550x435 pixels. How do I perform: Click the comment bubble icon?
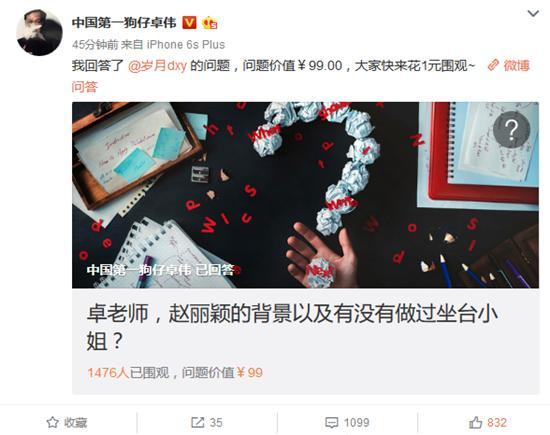pyautogui.click(x=331, y=423)
